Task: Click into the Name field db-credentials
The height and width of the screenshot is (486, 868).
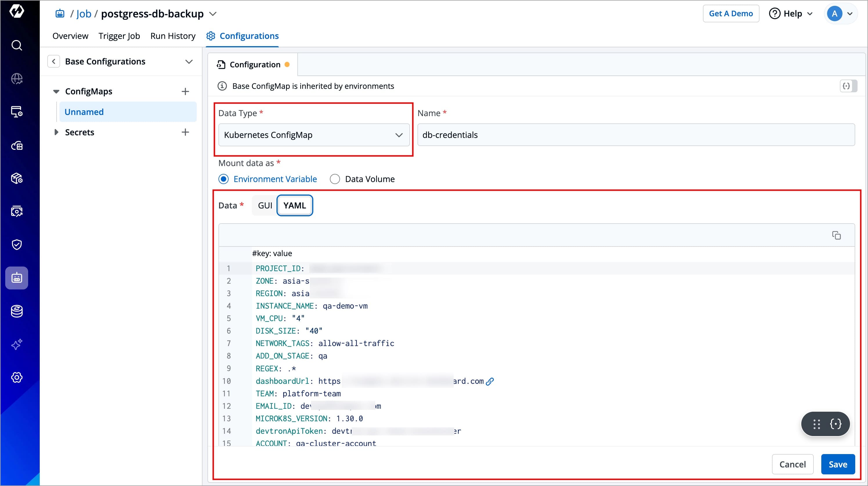Action: [636, 135]
